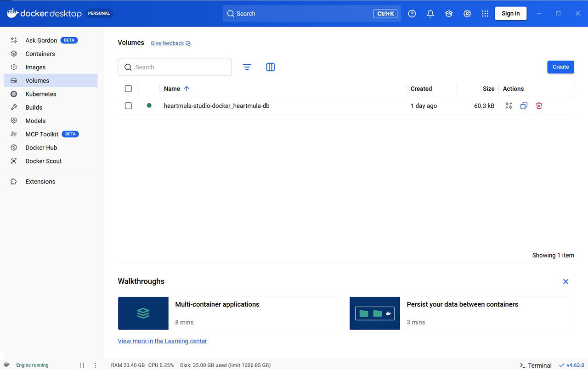
Task: Go to Containers in the sidebar
Action: click(40, 54)
